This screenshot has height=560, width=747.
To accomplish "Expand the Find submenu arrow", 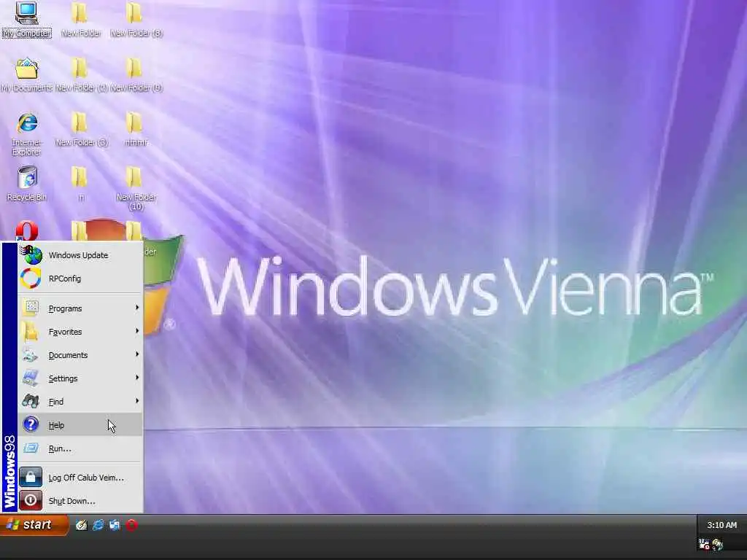I will tap(137, 401).
